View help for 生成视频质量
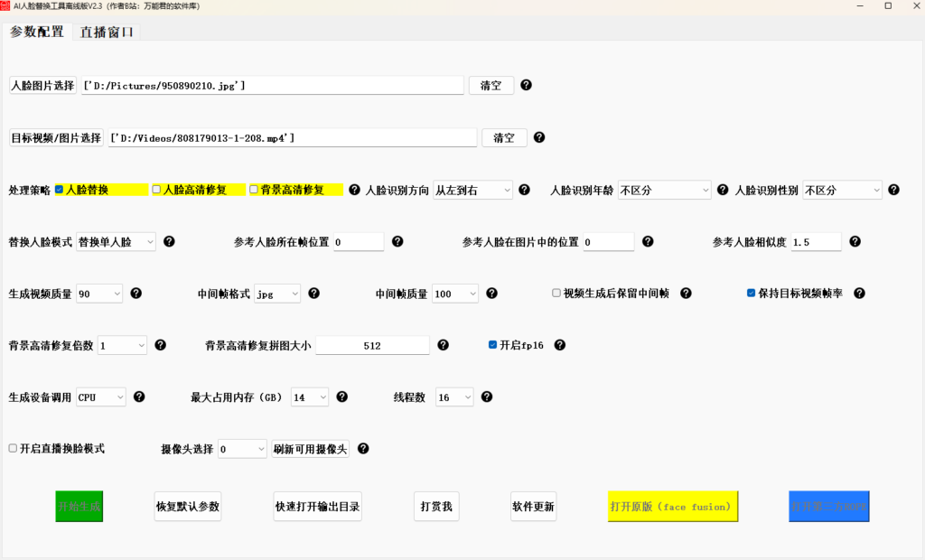This screenshot has height=560, width=925. 135,293
